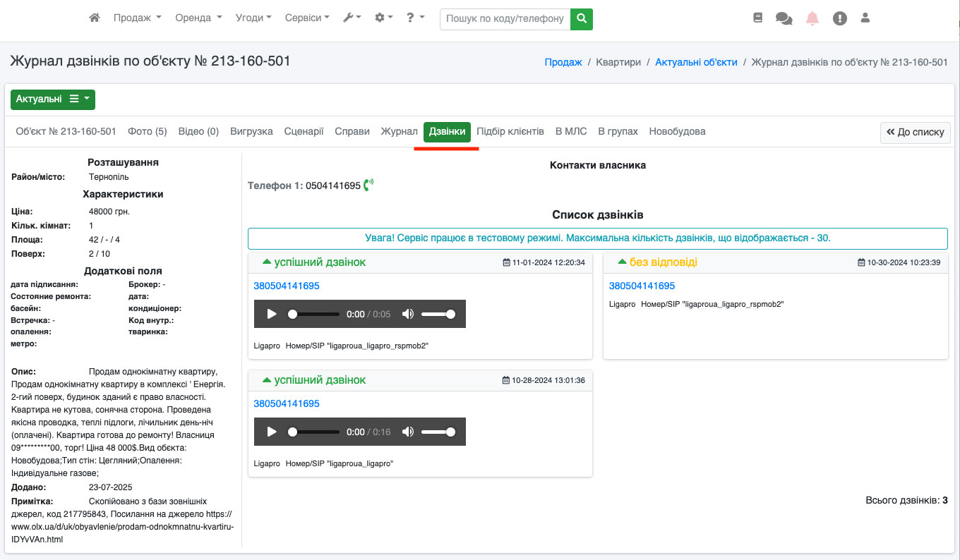This screenshot has width=960, height=560.
Task: Play the 11-01-2024 call recording
Action: pyautogui.click(x=272, y=314)
